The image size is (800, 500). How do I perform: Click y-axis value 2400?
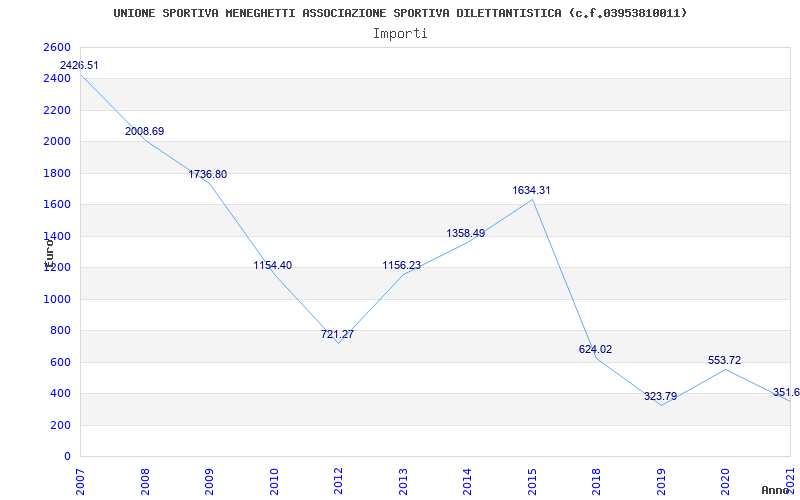point(58,79)
